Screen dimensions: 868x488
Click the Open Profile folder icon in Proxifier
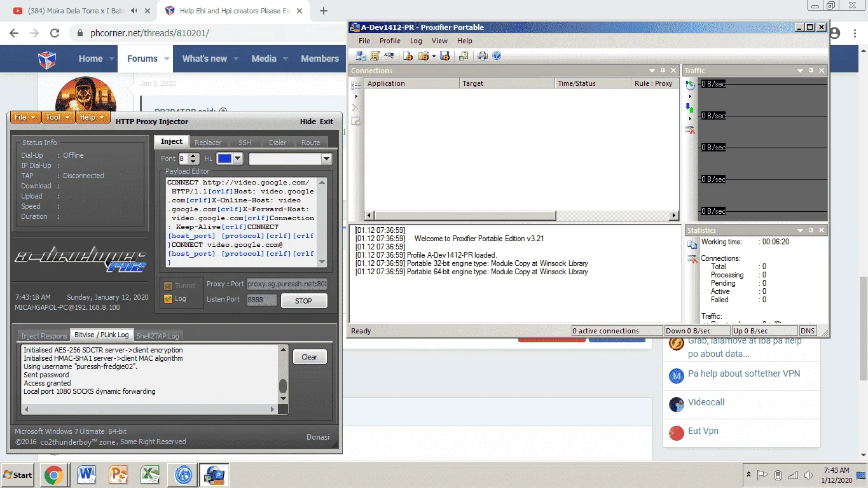(424, 56)
